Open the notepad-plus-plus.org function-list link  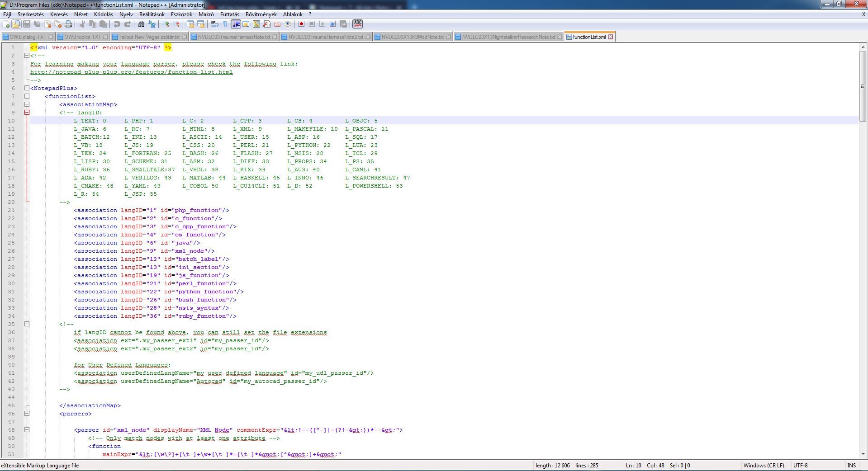pos(132,72)
